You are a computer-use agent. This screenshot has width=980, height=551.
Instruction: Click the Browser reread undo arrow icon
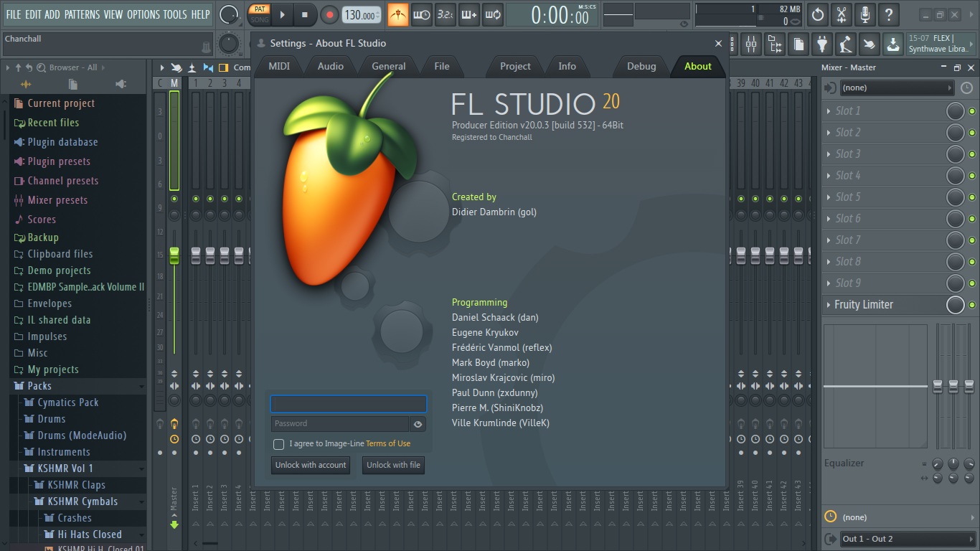click(x=29, y=67)
